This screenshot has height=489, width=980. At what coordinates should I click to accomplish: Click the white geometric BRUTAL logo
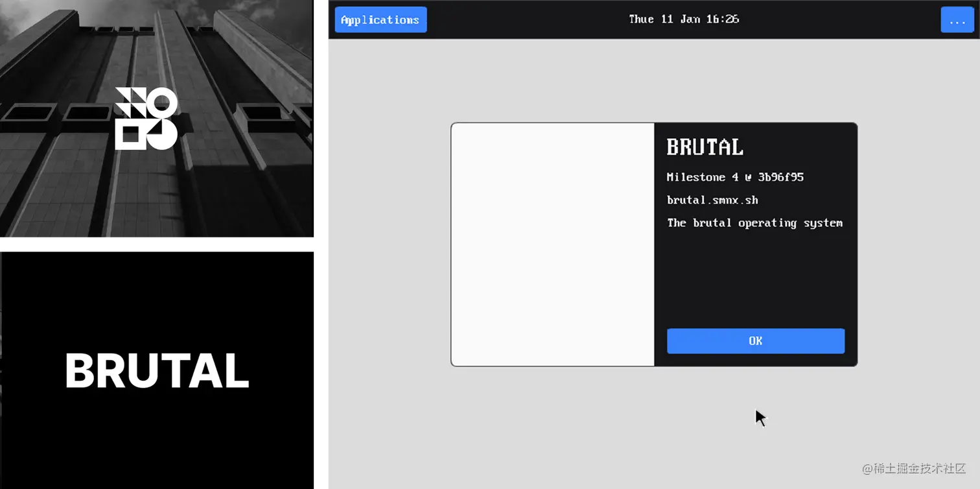tap(146, 119)
